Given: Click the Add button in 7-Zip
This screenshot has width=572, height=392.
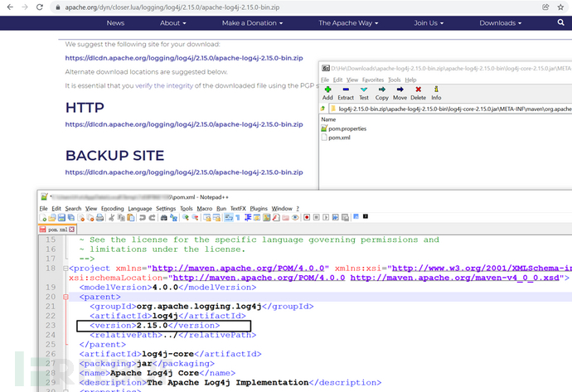Looking at the screenshot, I should pos(328,91).
